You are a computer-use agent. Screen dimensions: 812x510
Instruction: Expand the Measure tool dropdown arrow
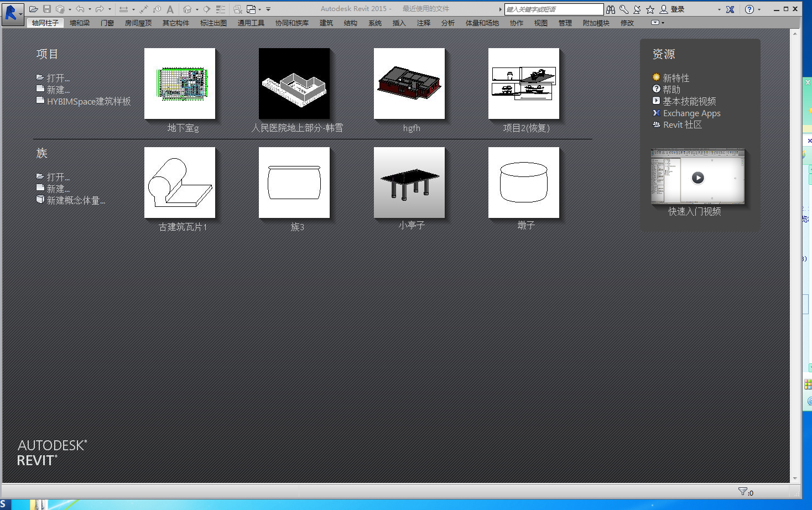pos(133,9)
